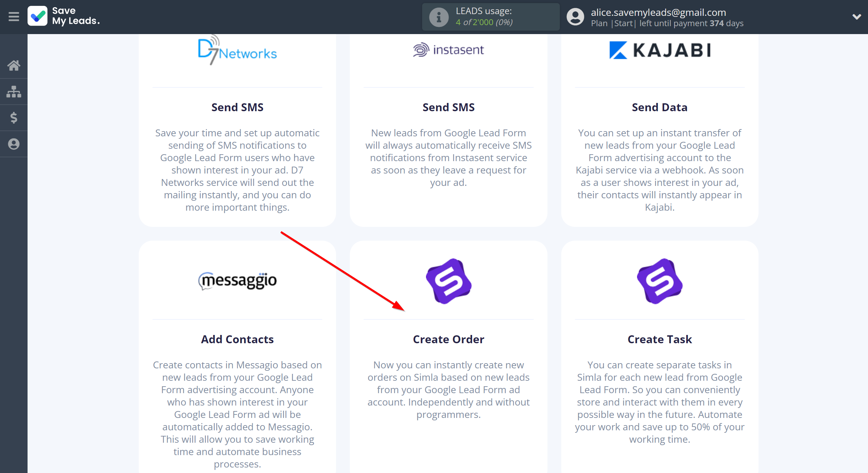This screenshot has width=868, height=473.
Task: Click the D7 Networks SMS description text
Action: (x=237, y=170)
